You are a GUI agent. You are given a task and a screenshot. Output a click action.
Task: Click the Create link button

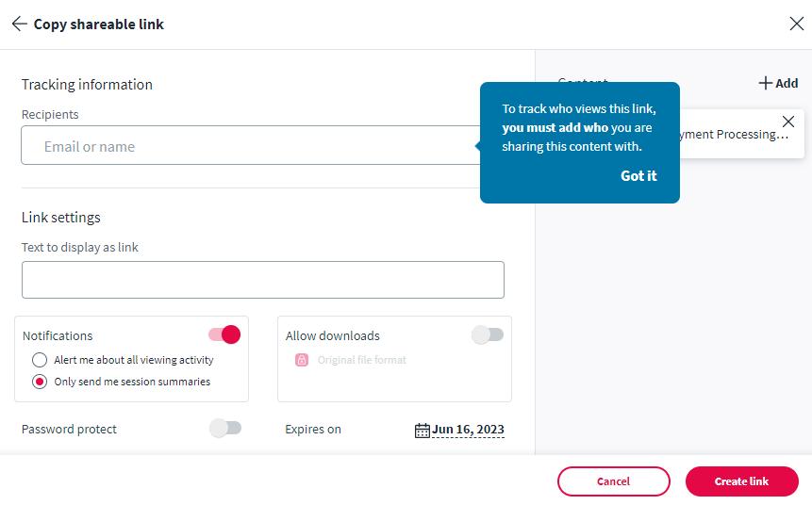tap(741, 481)
